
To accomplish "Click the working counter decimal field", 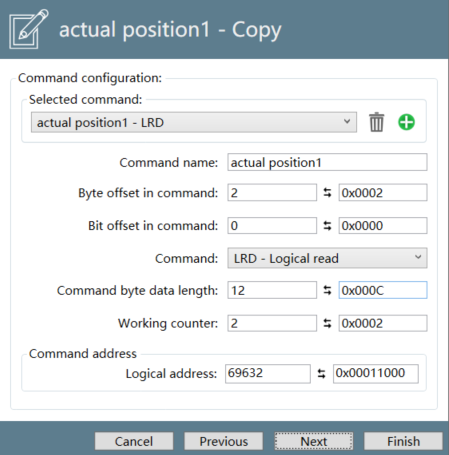I will coord(272,323).
